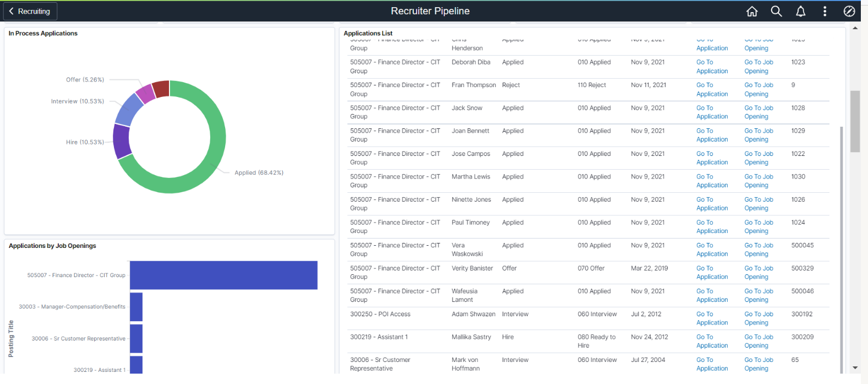868x384 pixels.
Task: Open the Notifications bell icon
Action: [801, 11]
